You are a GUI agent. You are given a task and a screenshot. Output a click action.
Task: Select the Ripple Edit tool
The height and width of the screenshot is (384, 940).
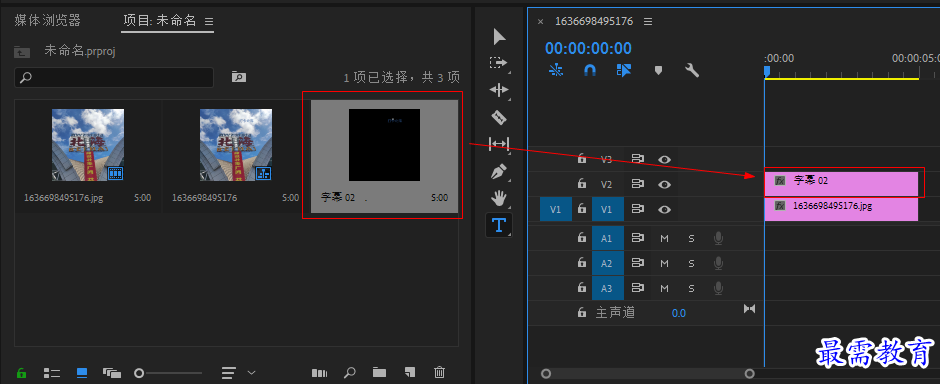pyautogui.click(x=499, y=90)
